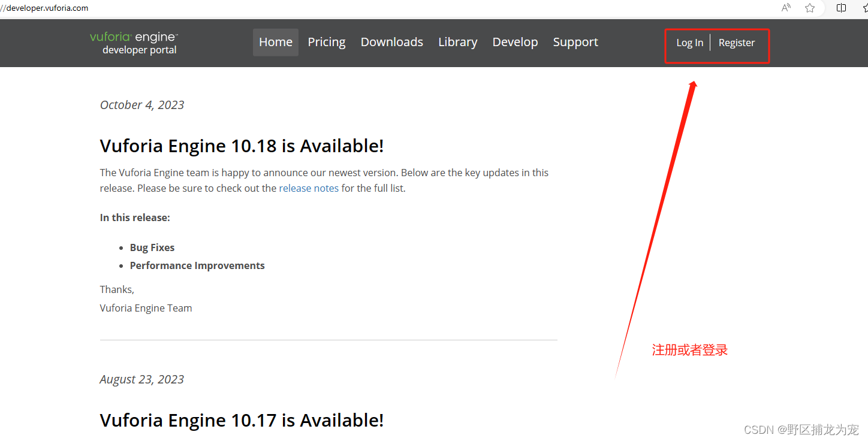Select the Vuforia Engine 10.18 is Available heading
868x441 pixels.
click(242, 146)
